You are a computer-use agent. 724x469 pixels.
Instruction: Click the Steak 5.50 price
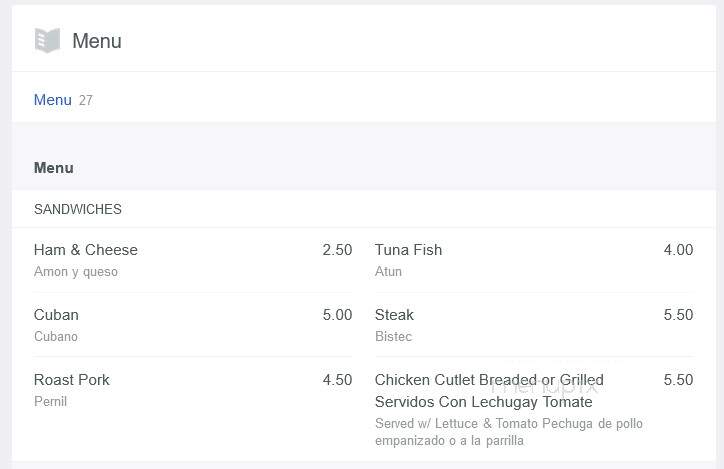678,315
